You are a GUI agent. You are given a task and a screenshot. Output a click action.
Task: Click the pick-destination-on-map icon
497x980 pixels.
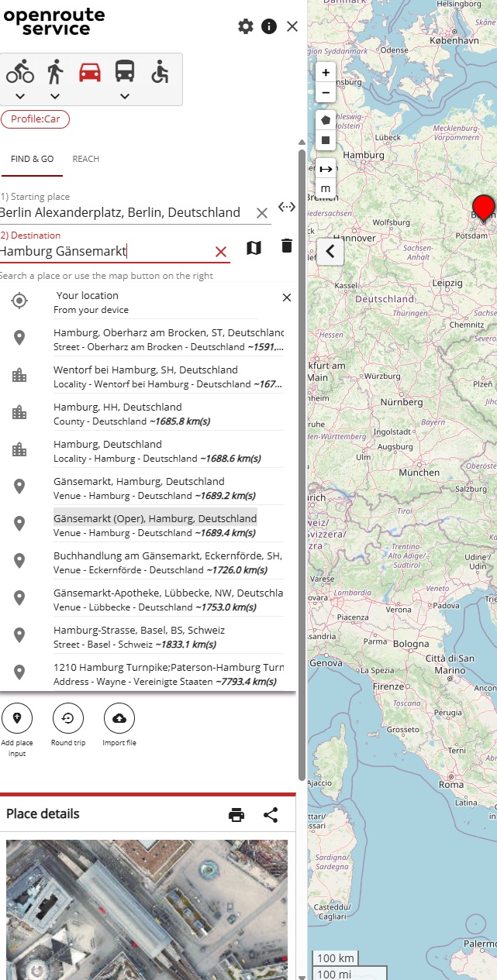(254, 247)
